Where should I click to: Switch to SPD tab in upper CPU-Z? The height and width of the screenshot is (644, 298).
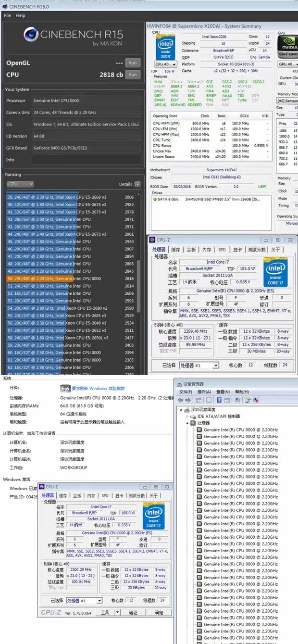222,250
